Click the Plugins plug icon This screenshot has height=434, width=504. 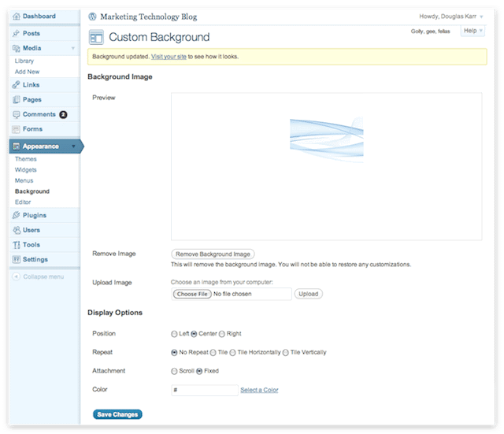[x=16, y=215]
